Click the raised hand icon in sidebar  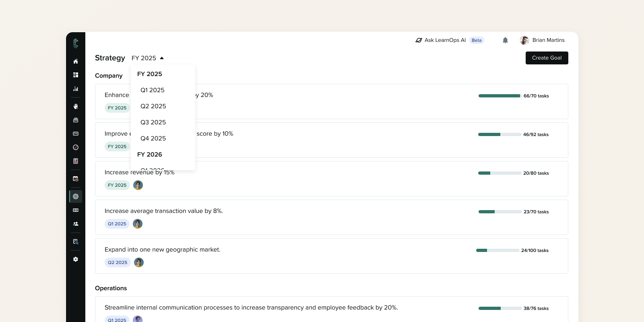click(x=76, y=106)
